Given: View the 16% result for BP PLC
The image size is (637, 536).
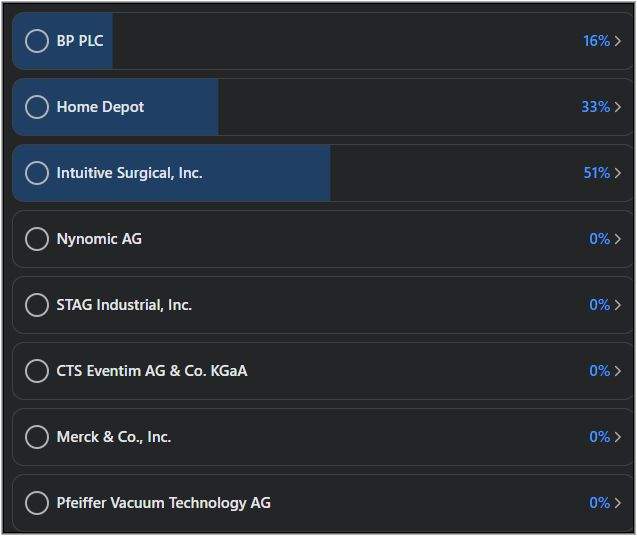Looking at the screenshot, I should [x=596, y=41].
